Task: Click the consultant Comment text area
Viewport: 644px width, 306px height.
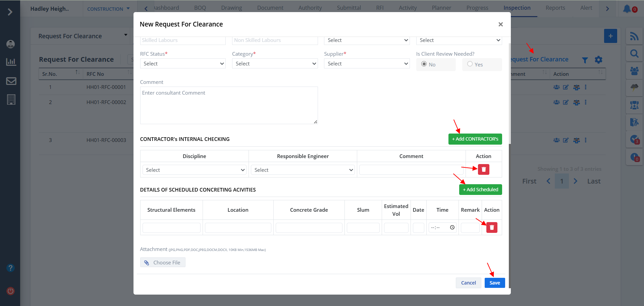Action: [x=229, y=105]
